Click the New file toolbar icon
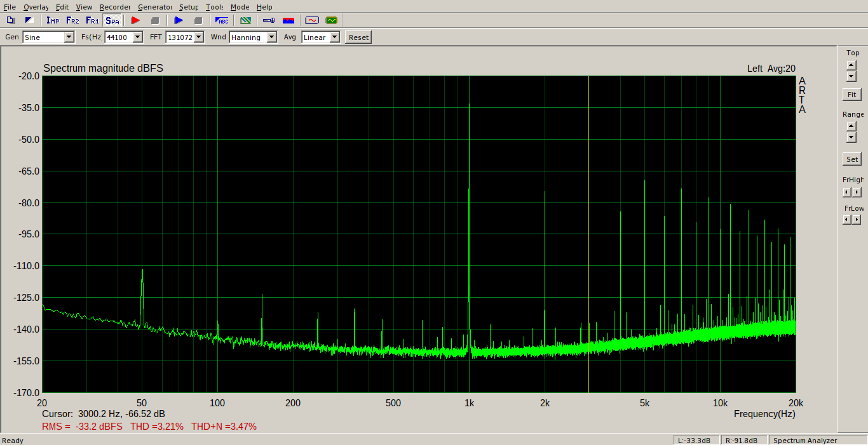 click(11, 20)
